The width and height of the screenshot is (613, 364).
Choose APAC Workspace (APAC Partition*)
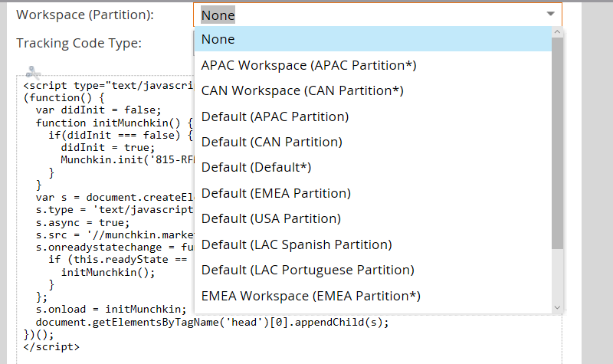click(373, 65)
